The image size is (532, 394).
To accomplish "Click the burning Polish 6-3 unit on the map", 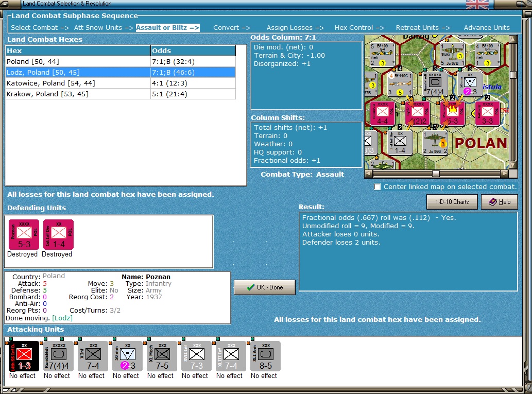I will 452,113.
